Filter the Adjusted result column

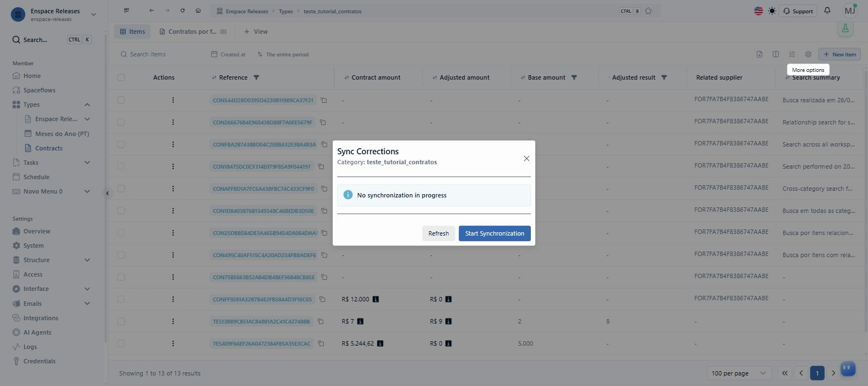[x=664, y=77]
